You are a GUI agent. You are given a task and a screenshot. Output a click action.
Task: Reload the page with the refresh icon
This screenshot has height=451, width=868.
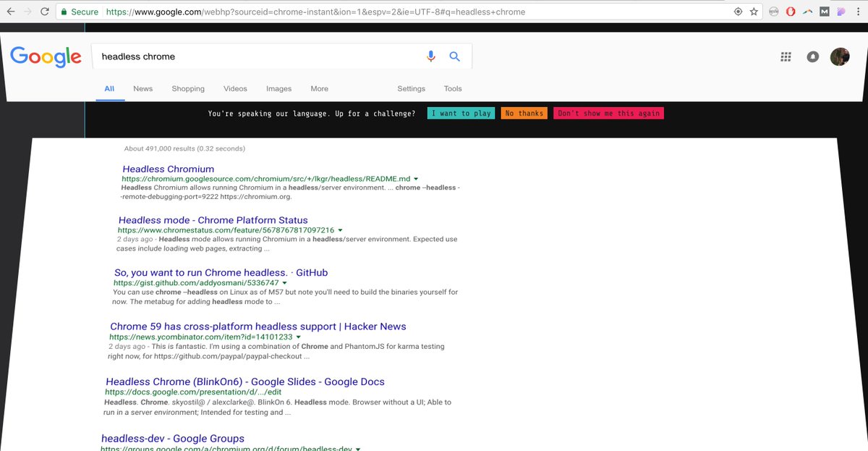click(45, 12)
